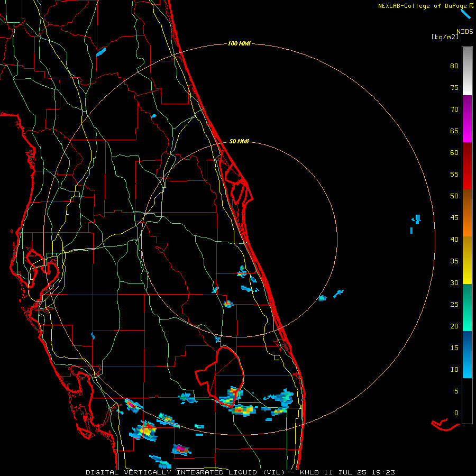Screen dimensions: 476x476
Task: Click the [kg/m2] units label
Action: coord(445,38)
